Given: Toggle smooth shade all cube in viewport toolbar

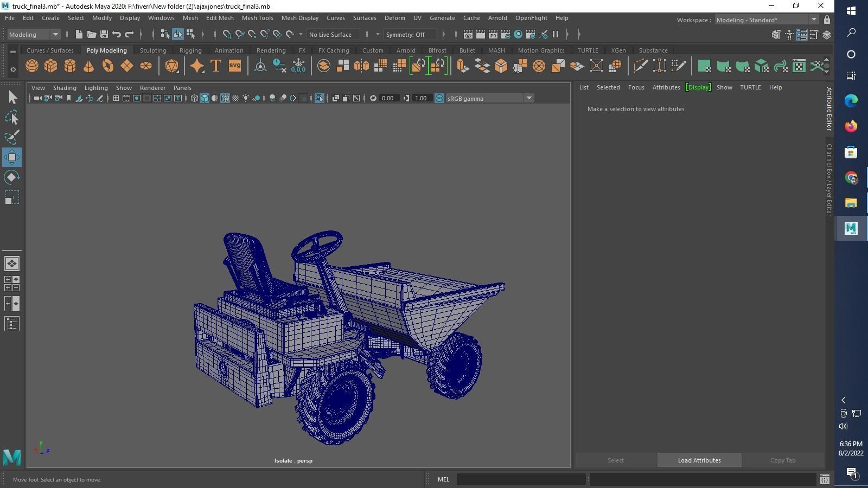Looking at the screenshot, I should click(205, 98).
